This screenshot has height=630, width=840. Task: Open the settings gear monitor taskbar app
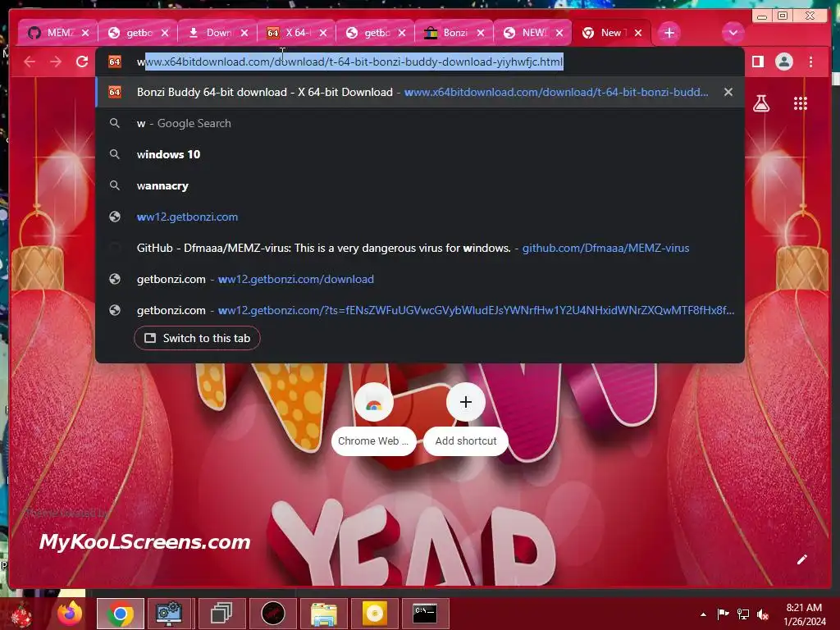[169, 614]
